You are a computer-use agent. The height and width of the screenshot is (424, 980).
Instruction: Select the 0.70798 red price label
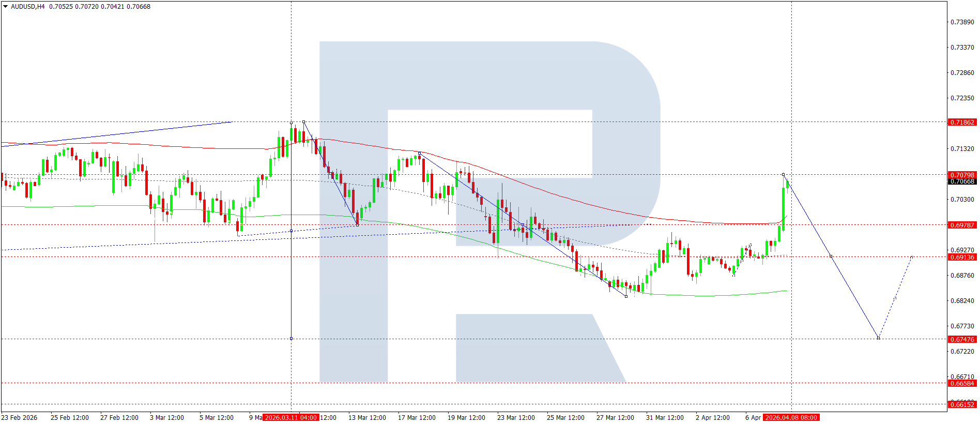(962, 175)
